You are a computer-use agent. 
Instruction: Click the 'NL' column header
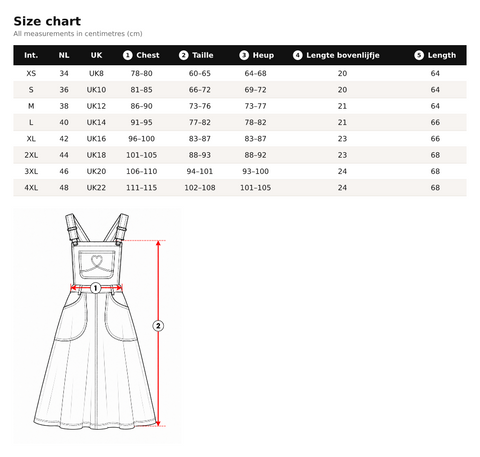coord(64,55)
